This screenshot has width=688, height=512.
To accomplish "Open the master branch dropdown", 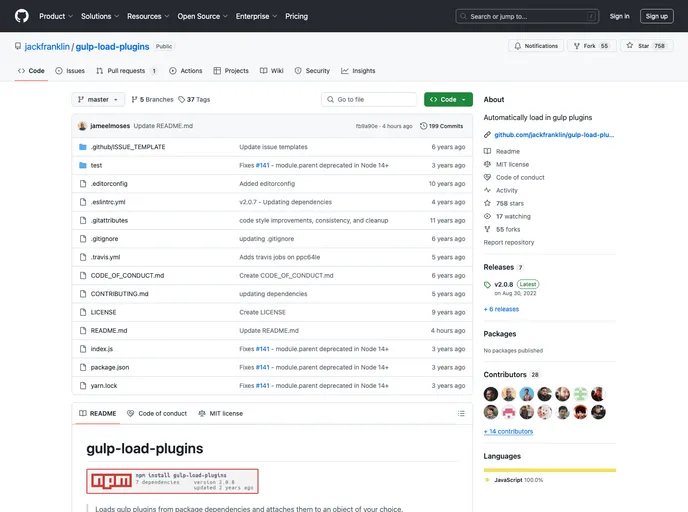I will 98,100.
